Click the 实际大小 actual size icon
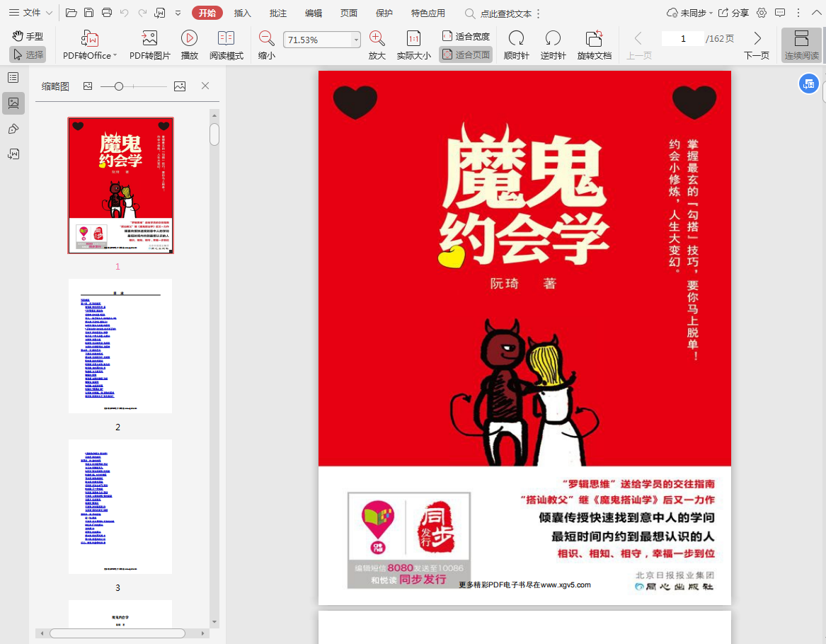 (413, 38)
